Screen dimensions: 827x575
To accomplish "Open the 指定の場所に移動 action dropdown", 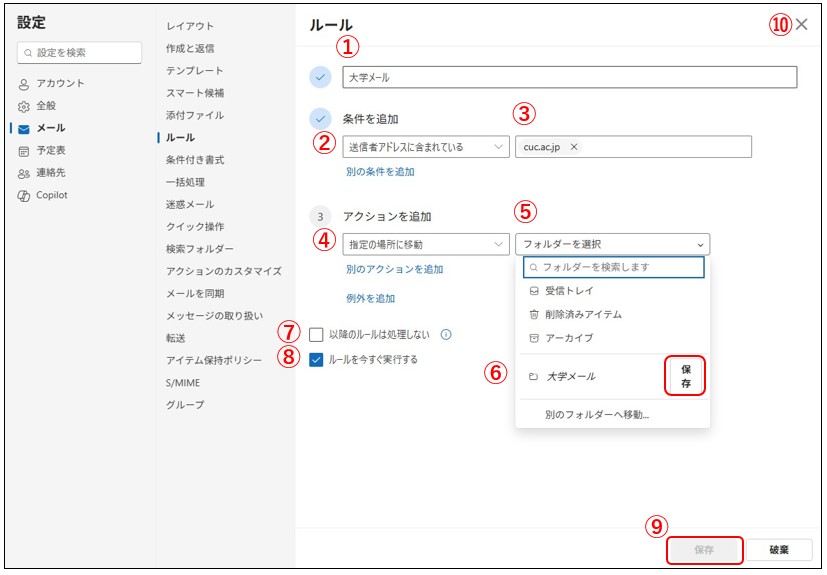I will coord(426,244).
